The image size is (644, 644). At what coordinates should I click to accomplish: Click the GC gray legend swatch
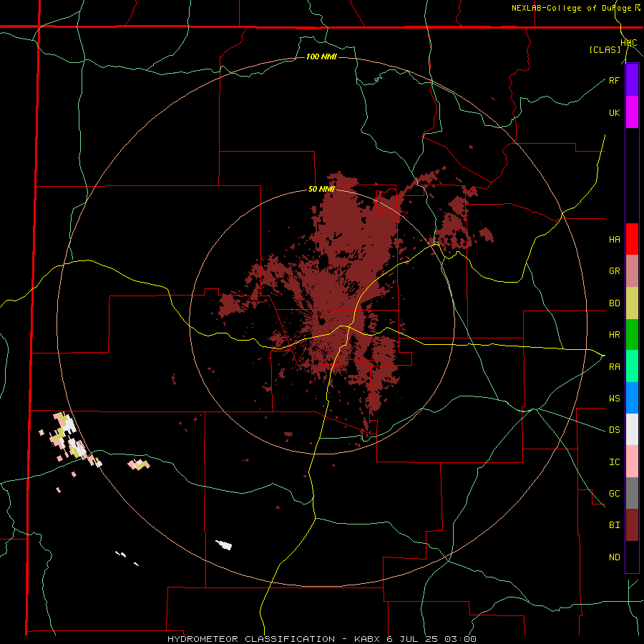coord(632,493)
